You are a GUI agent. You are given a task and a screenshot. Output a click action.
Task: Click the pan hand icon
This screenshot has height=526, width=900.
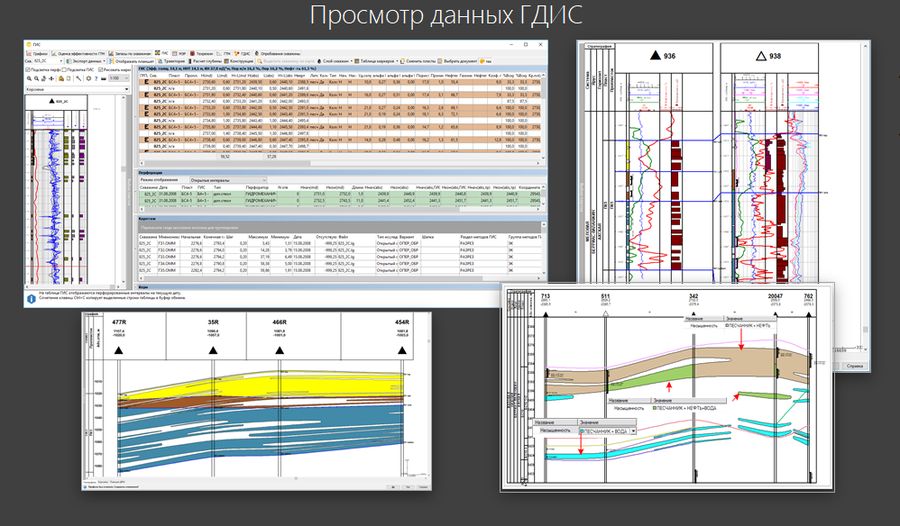[44, 79]
